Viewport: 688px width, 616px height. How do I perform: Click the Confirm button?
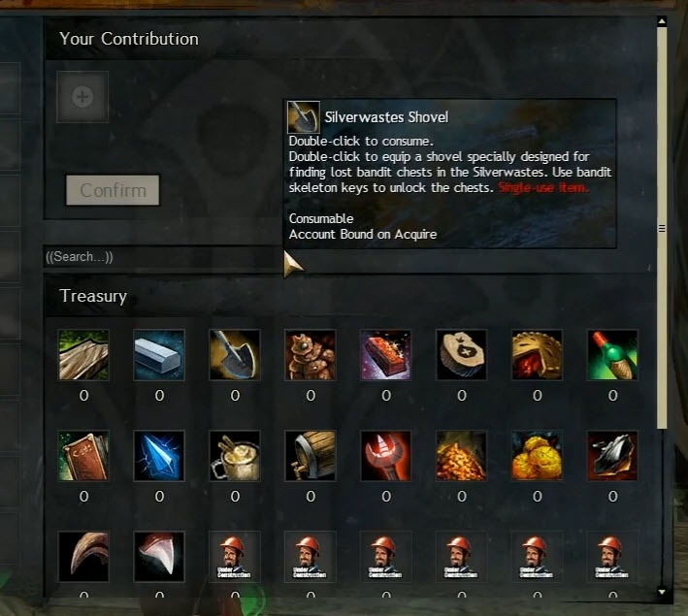[113, 190]
